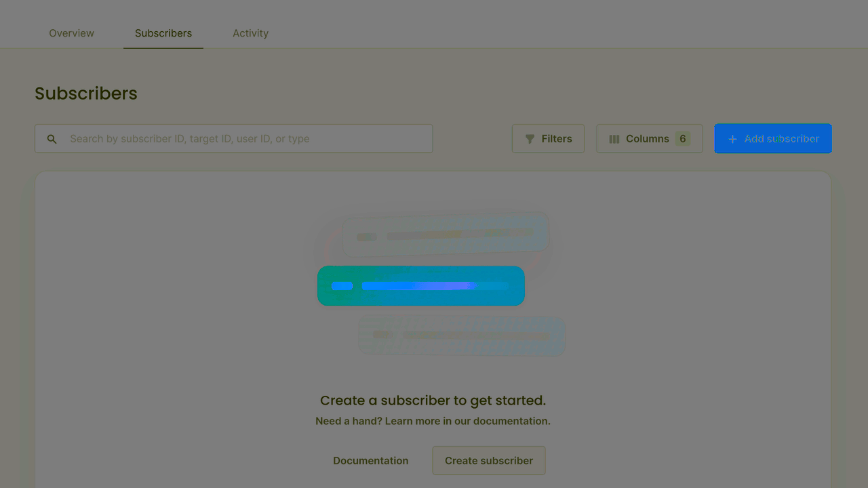
Task: Click the magnifier icon in the search bar
Action: point(52,139)
